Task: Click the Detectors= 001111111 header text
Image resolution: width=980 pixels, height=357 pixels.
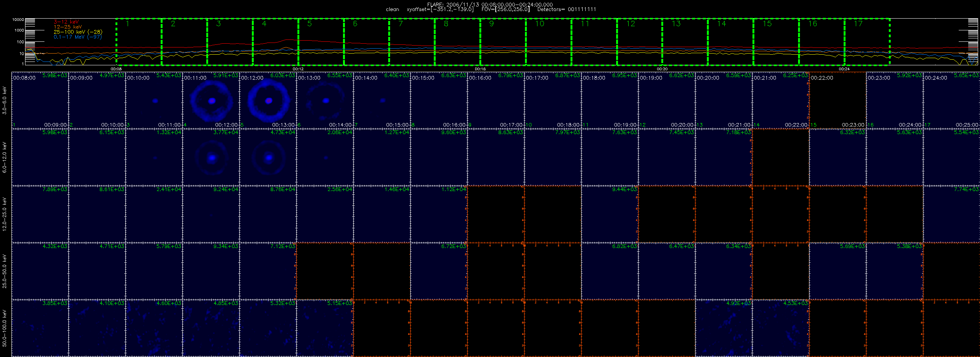Action: (x=567, y=9)
